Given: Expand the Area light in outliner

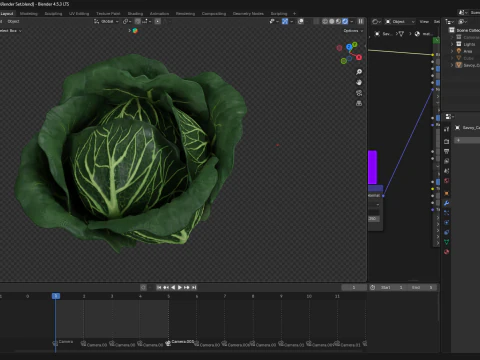Looking at the screenshot, I should click(452, 51).
